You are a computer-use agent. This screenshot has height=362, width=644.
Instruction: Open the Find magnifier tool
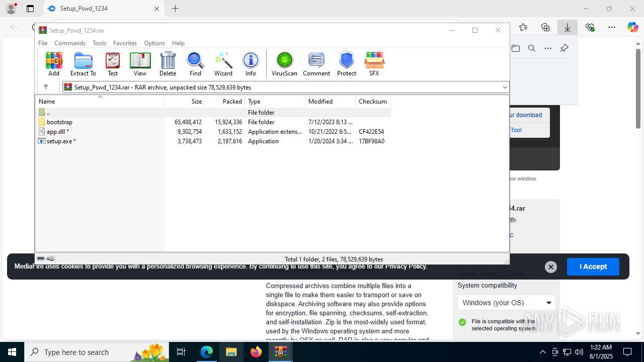point(195,64)
